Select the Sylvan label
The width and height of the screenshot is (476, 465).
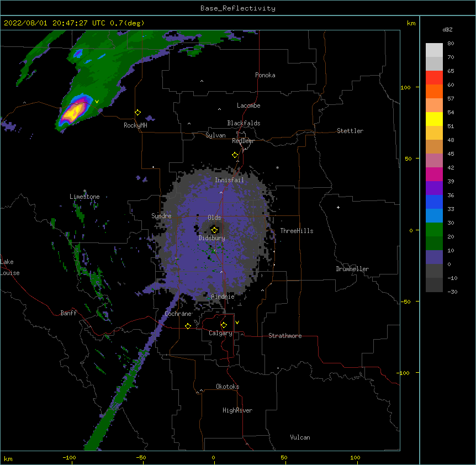pos(215,135)
